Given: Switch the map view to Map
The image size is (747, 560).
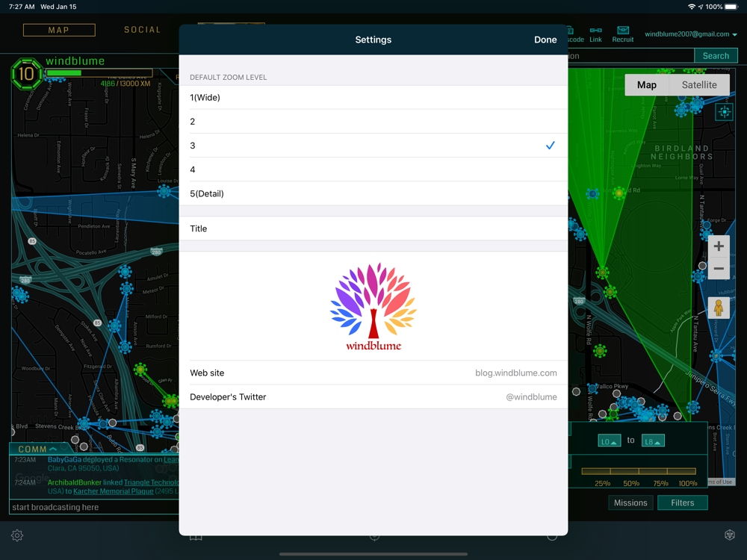Looking at the screenshot, I should pos(646,85).
